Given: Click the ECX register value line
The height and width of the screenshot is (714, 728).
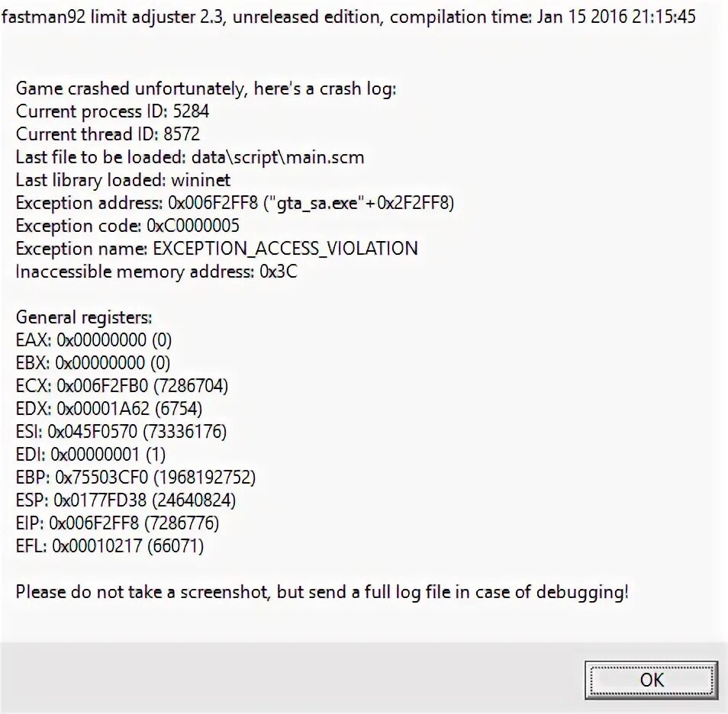Looking at the screenshot, I should (x=122, y=386).
